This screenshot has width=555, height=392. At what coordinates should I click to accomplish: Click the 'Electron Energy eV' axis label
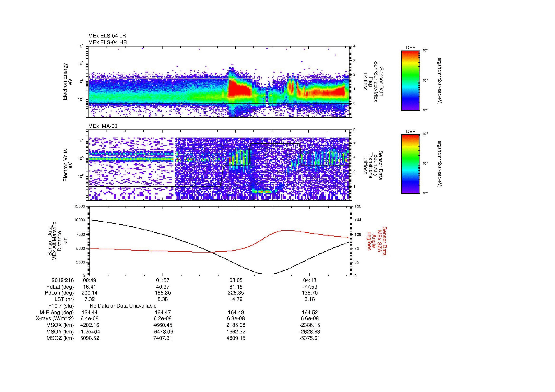[x=67, y=82]
